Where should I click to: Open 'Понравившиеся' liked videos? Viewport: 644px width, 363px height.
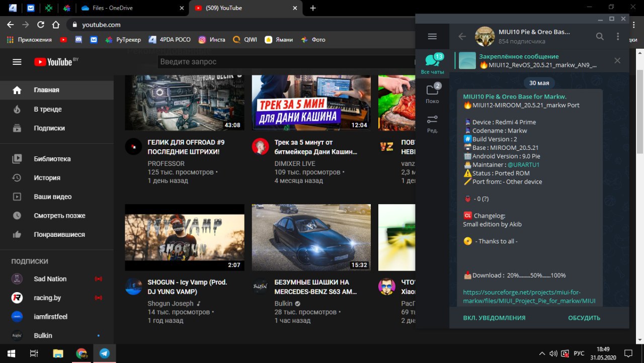(x=56, y=234)
